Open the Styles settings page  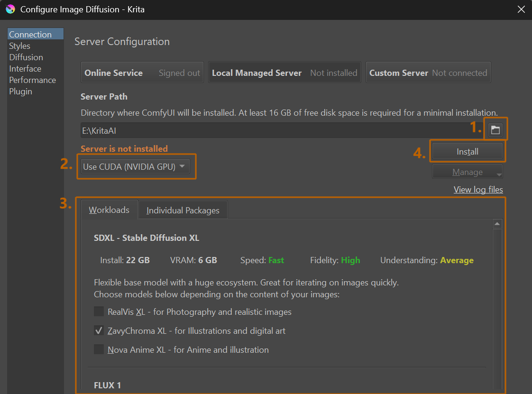tap(20, 46)
